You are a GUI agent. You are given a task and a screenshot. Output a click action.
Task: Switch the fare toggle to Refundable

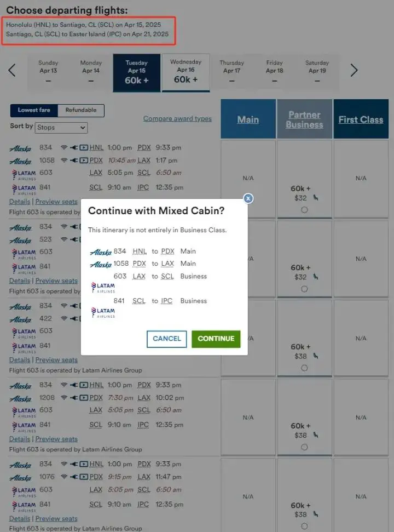(81, 110)
